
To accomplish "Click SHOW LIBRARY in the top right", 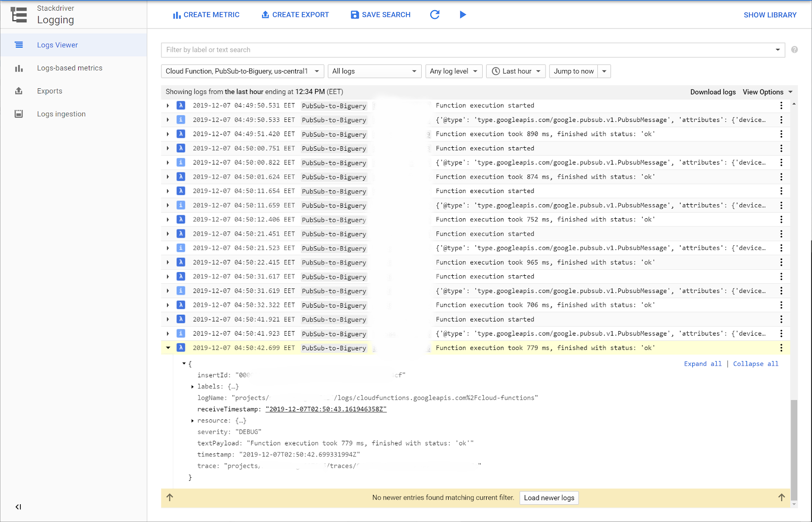I will pos(770,15).
